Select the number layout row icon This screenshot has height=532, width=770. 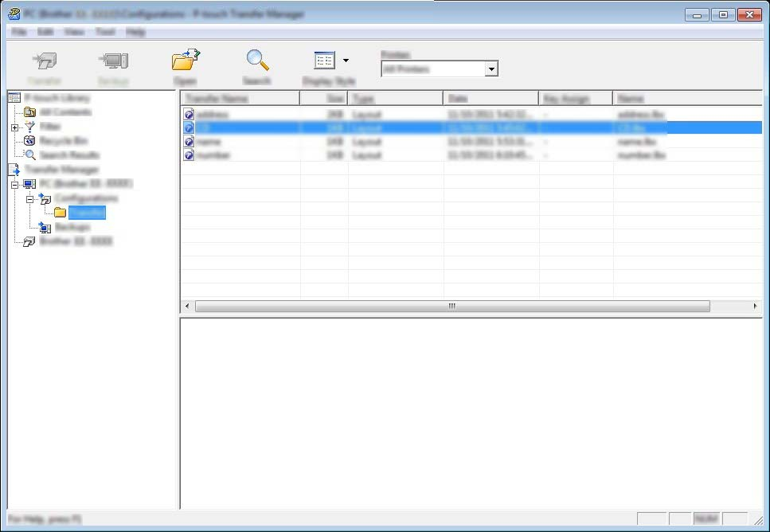click(x=189, y=155)
